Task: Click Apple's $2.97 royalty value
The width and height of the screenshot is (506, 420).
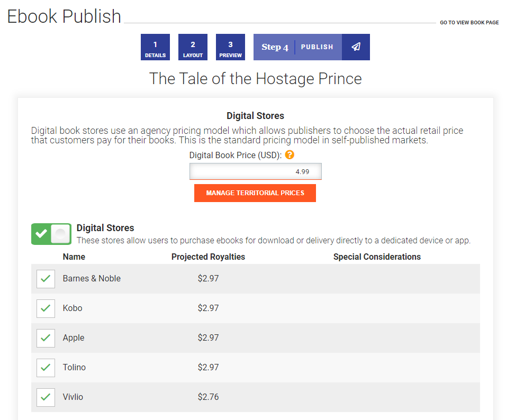Action: 208,337
